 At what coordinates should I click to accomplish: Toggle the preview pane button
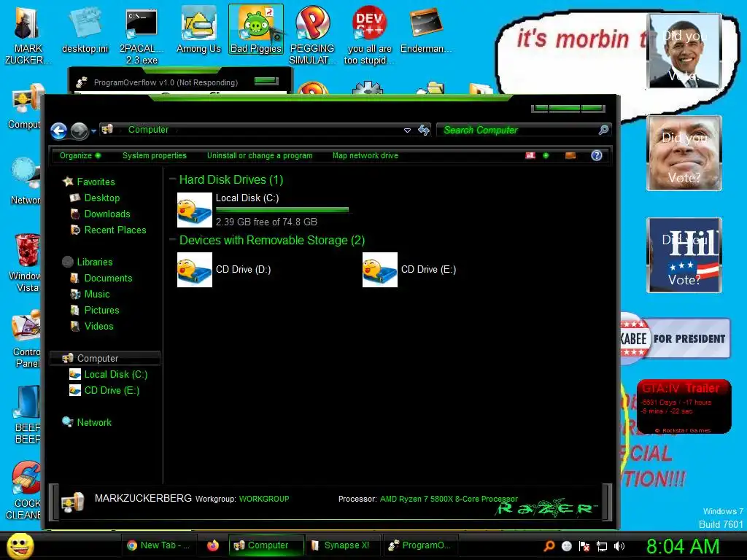click(x=570, y=156)
